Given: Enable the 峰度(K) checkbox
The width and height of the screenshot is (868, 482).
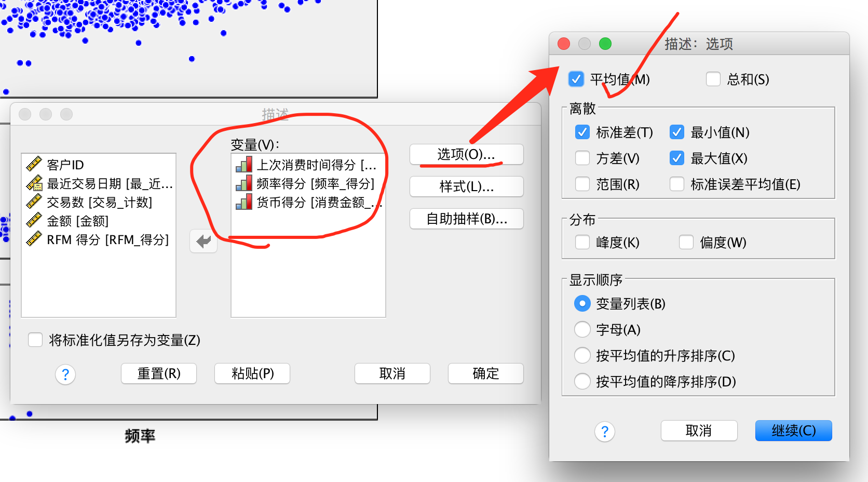Looking at the screenshot, I should click(x=582, y=242).
